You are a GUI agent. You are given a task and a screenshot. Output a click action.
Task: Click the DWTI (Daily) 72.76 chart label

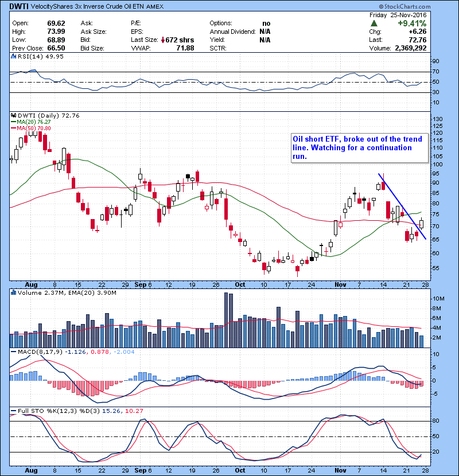pos(49,115)
